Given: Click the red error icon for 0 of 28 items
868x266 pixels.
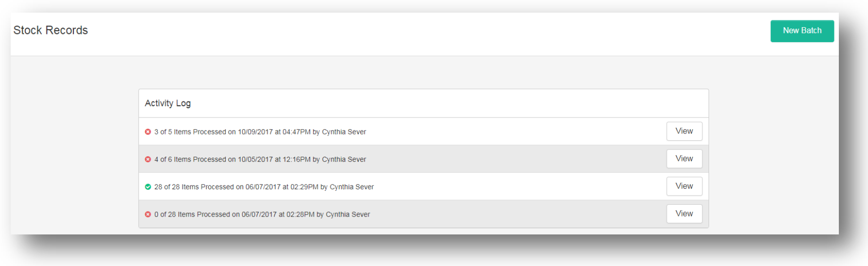Looking at the screenshot, I should tap(148, 214).
